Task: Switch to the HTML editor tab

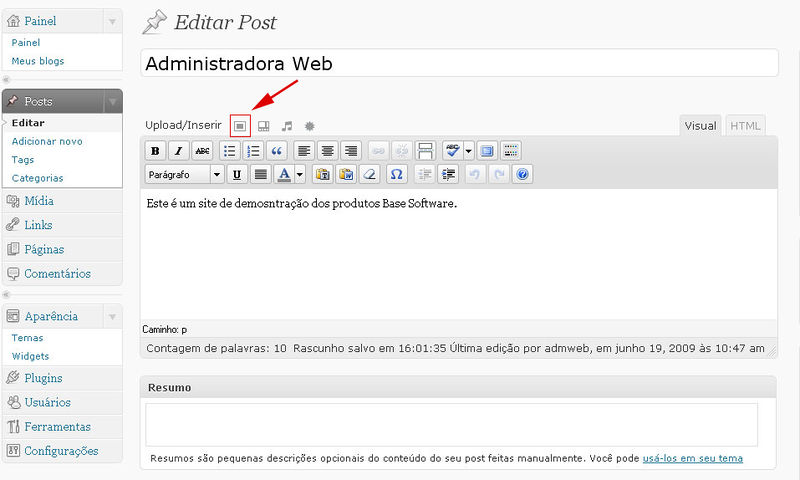Action: coord(745,126)
